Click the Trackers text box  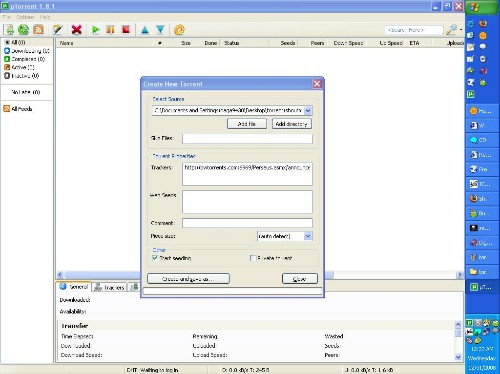[247, 174]
